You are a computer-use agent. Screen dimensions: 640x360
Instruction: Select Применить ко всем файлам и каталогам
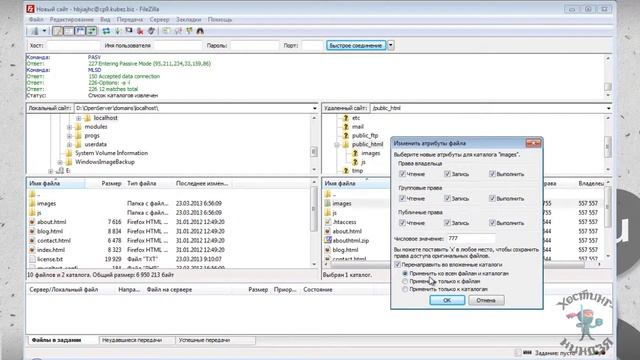pos(405,273)
